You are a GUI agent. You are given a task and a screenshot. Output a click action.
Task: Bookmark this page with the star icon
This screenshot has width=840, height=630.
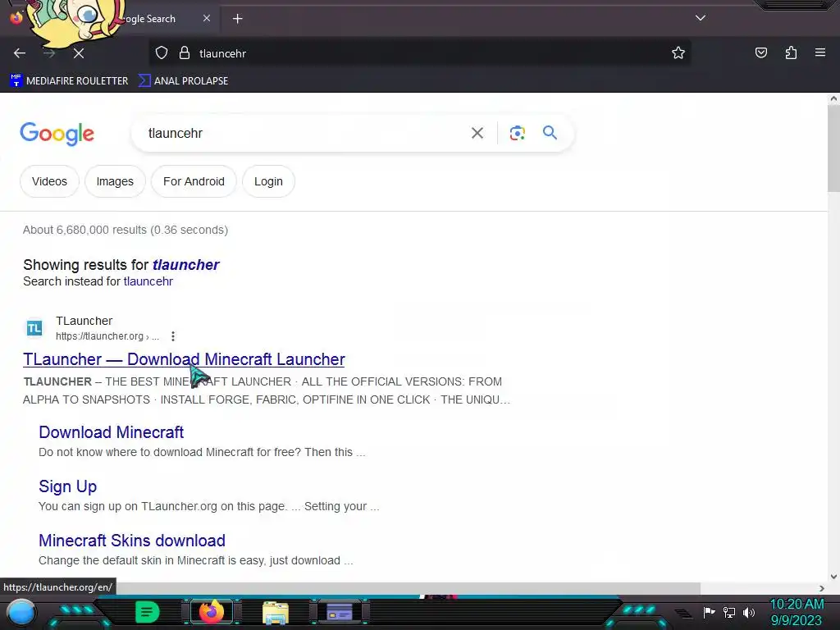click(x=678, y=52)
